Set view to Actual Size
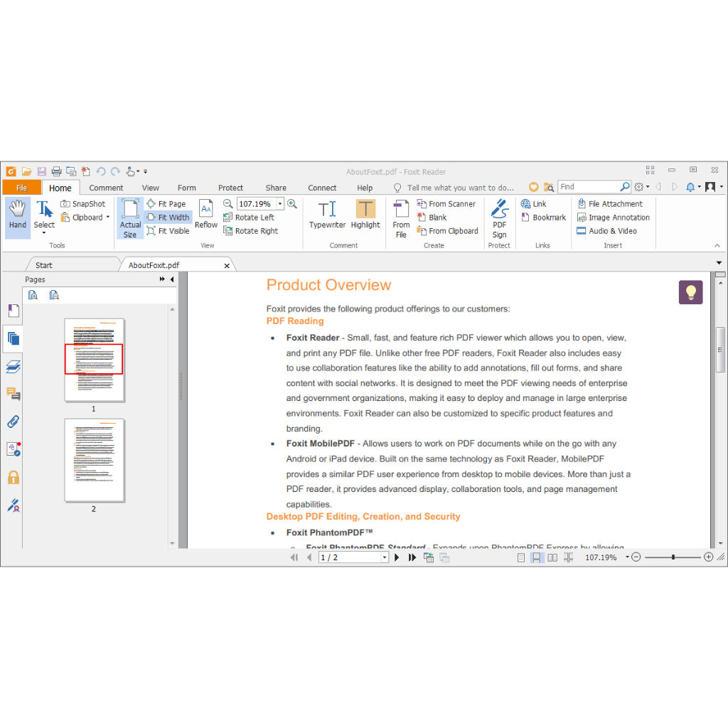The height and width of the screenshot is (728, 728). click(x=130, y=218)
